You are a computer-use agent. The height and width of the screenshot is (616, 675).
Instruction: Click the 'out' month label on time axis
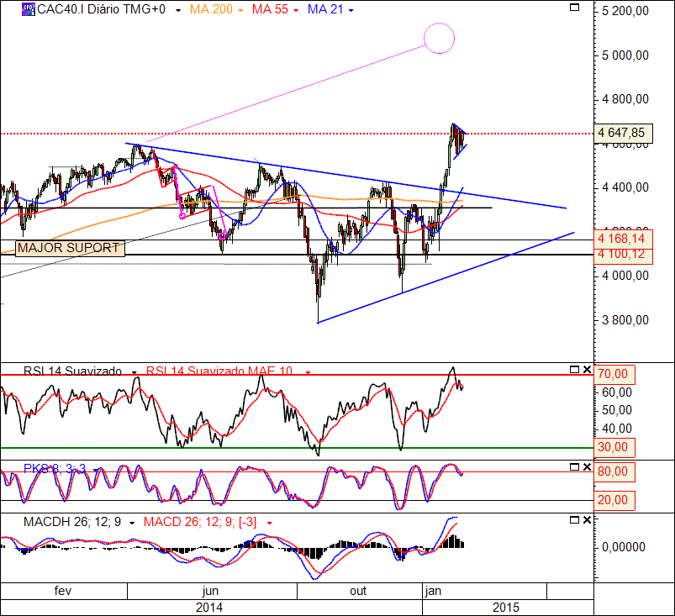358,591
